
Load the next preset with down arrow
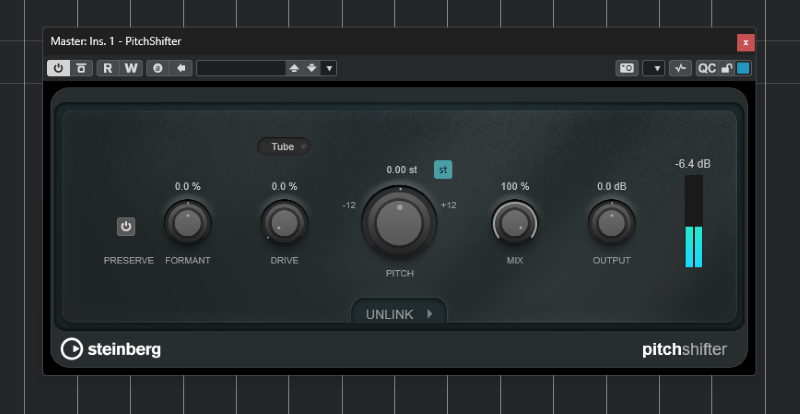(x=311, y=68)
